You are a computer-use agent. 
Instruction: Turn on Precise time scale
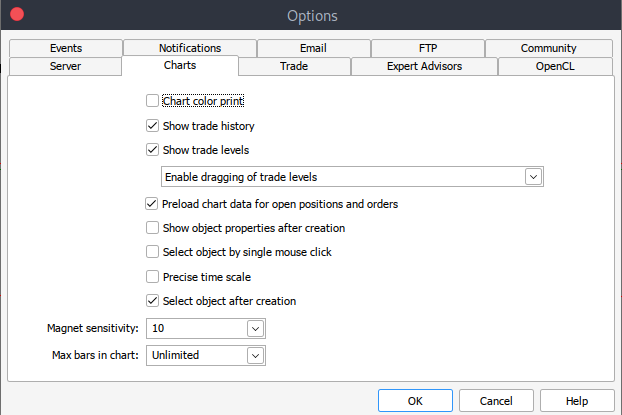pyautogui.click(x=152, y=277)
